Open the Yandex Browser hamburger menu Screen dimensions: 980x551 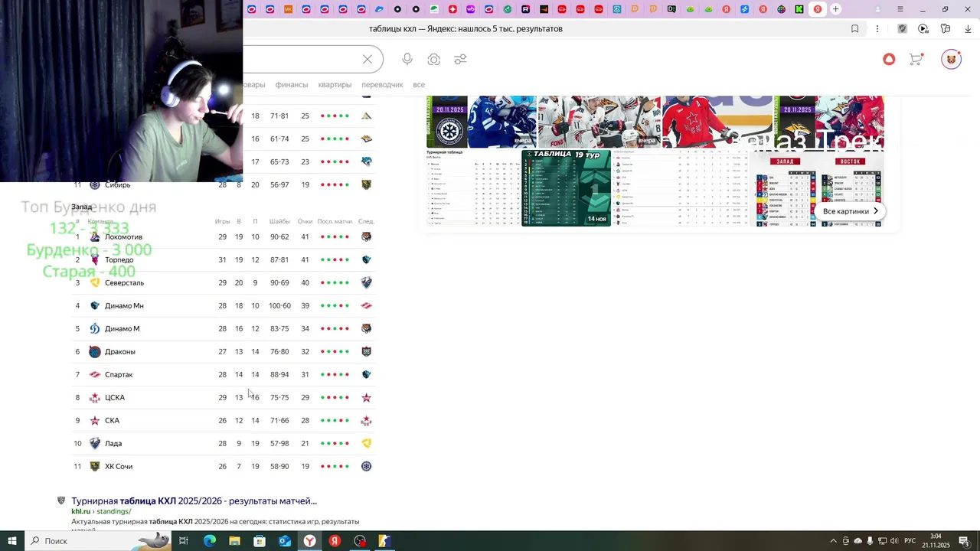tap(900, 9)
